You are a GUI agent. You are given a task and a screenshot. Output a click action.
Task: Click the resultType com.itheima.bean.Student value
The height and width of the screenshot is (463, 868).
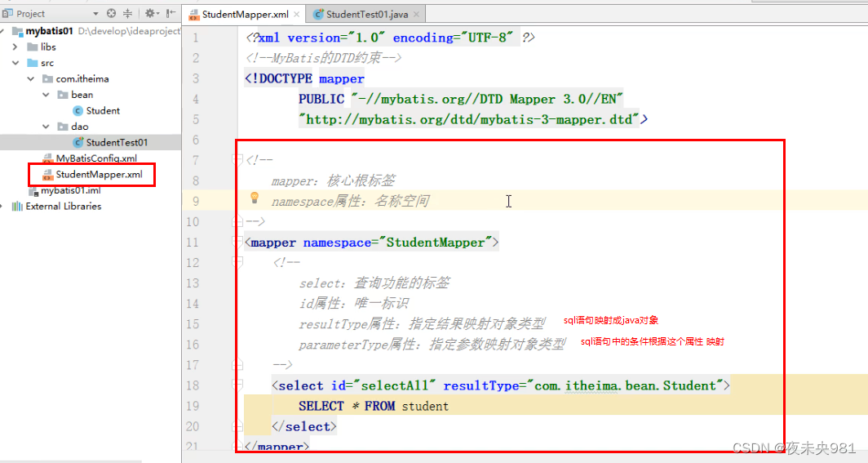pyautogui.click(x=624, y=385)
